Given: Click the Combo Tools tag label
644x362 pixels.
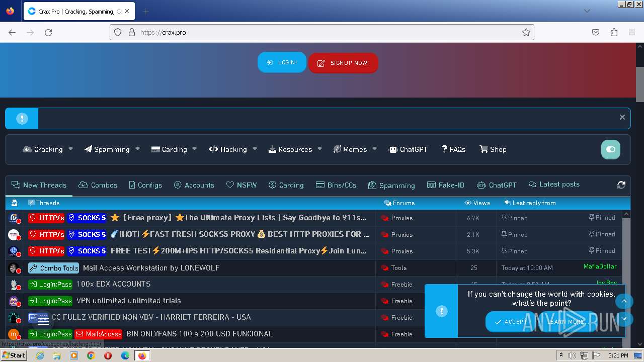Looking at the screenshot, I should 54,268.
